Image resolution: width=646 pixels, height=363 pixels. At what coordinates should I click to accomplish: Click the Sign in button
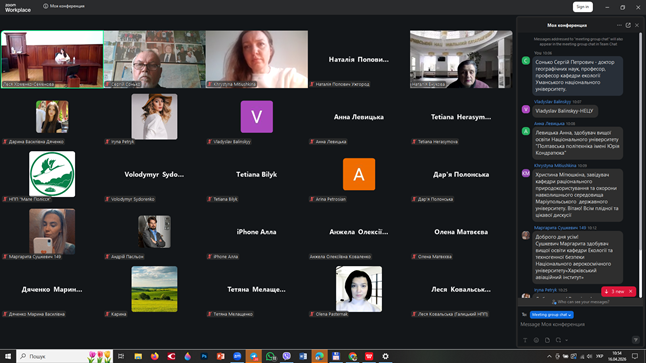click(583, 7)
